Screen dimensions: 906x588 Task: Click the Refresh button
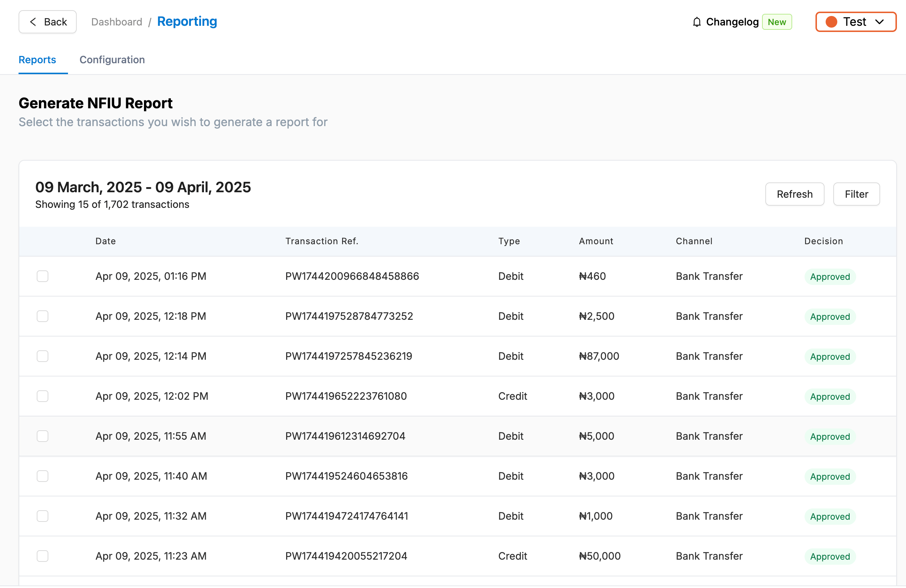[x=794, y=194]
